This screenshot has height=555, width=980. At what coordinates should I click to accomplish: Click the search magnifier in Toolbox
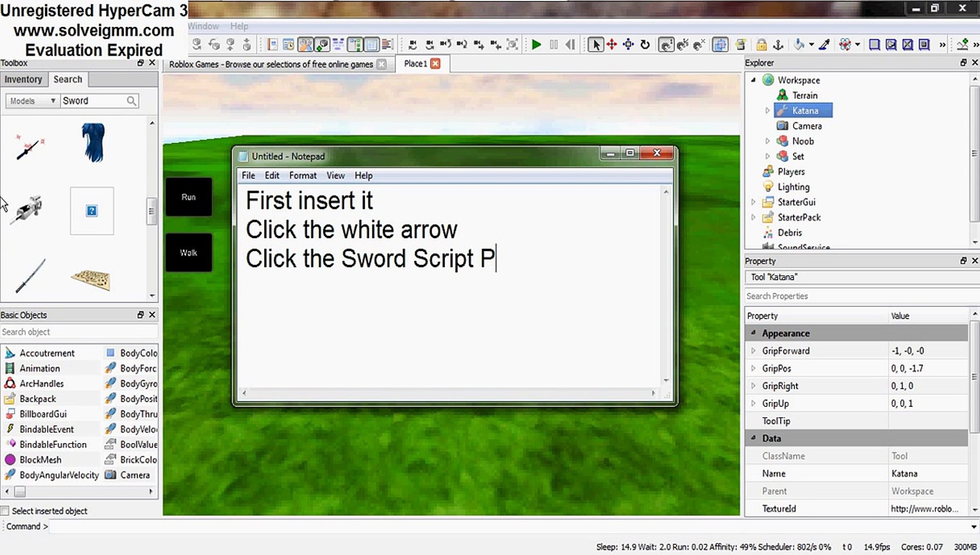(x=131, y=101)
